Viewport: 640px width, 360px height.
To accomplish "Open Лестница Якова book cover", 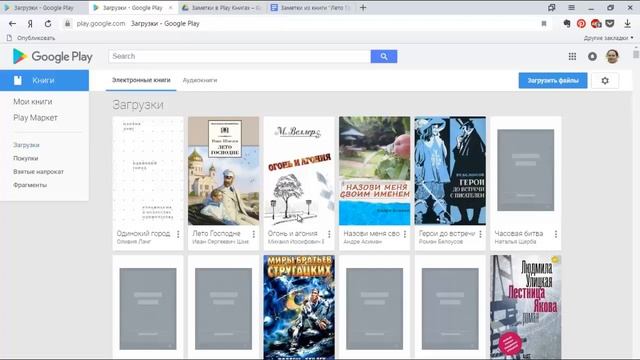I will point(526,307).
